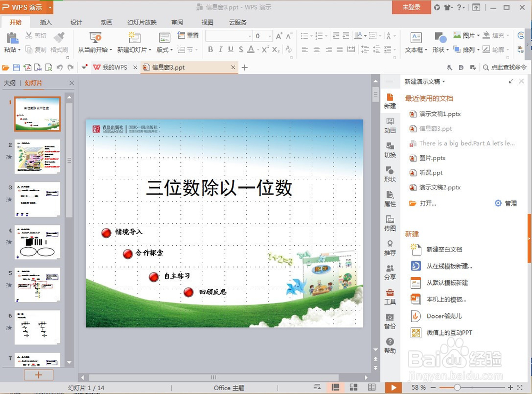532x394 pixels.
Task: Switch to reading view in status bar
Action: point(372,387)
